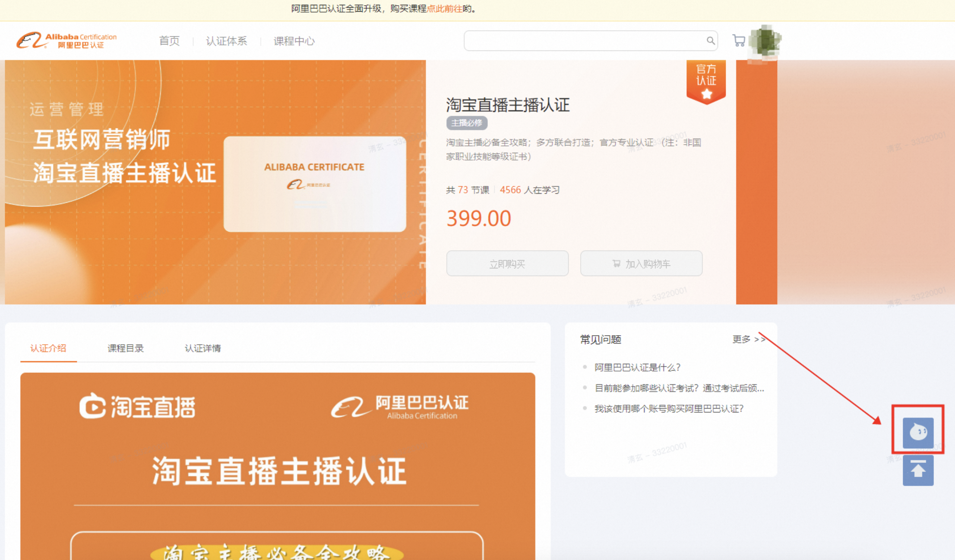Click the search magnifier icon
The width and height of the screenshot is (955, 560).
(710, 41)
